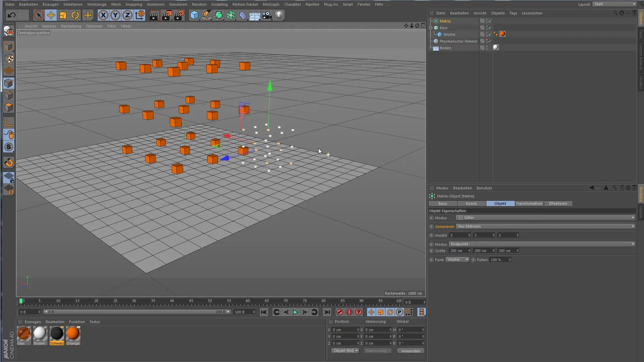Image resolution: width=644 pixels, height=362 pixels.
Task: Go to start of animation
Action: pos(264,312)
